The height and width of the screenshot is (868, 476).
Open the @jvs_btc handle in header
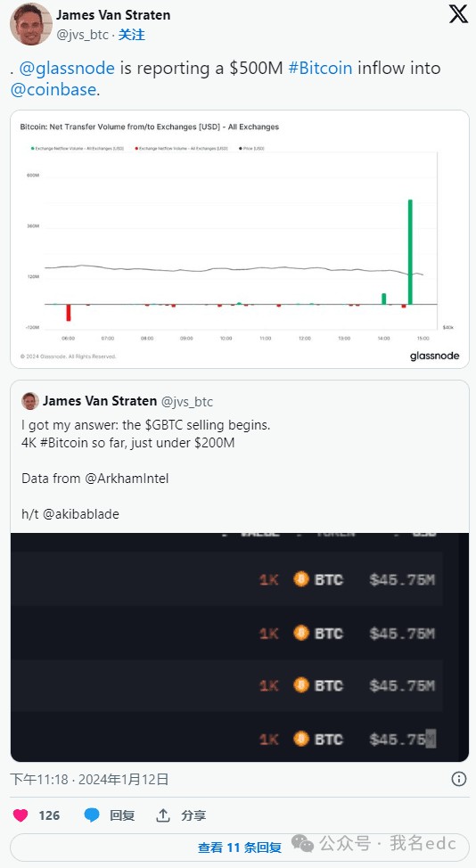click(83, 35)
